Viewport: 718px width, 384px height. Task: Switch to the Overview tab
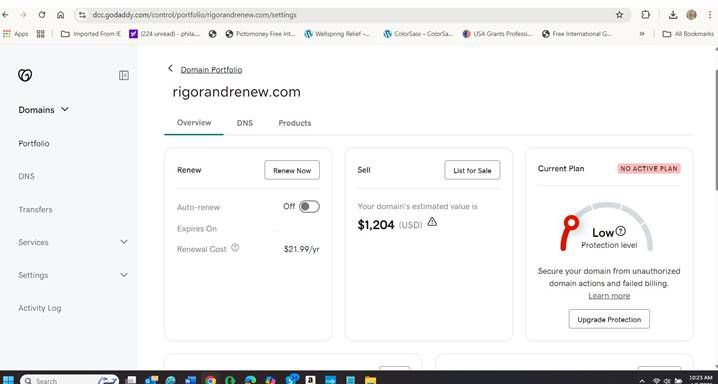tap(194, 123)
